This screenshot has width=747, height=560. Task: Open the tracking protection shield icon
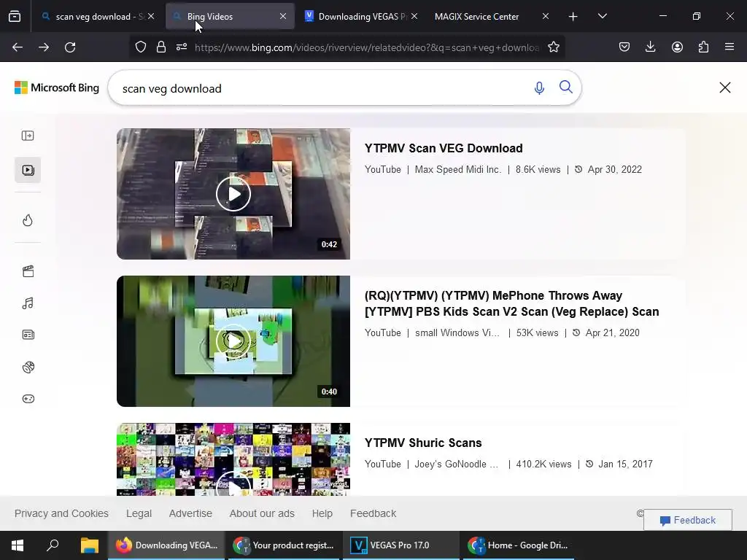[x=141, y=47]
